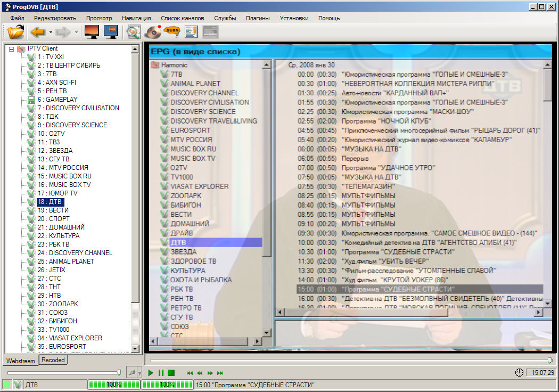Viewport: 559px width, 392px height.
Task: Click the blue-framed monitor toolbar icon
Action: (x=111, y=32)
